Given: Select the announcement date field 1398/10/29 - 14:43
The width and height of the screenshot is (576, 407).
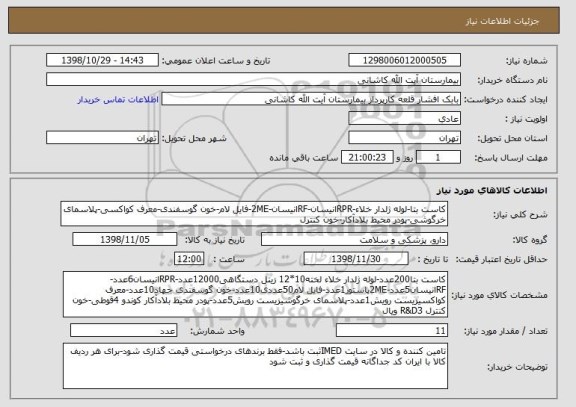Looking at the screenshot, I should tap(102, 60).
